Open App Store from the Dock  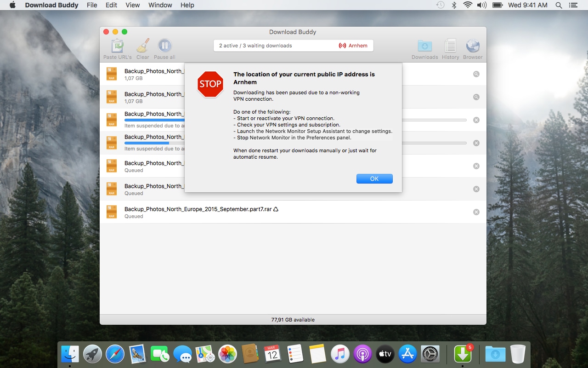(407, 354)
